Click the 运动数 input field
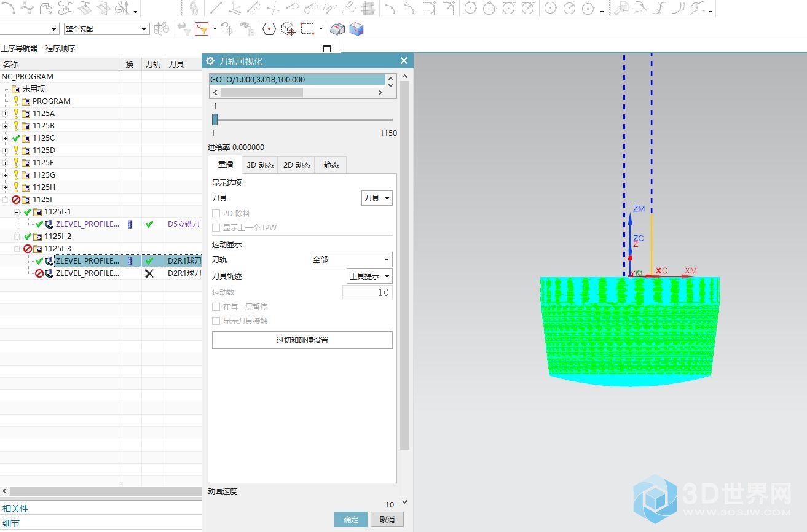807x532 pixels. [x=368, y=292]
